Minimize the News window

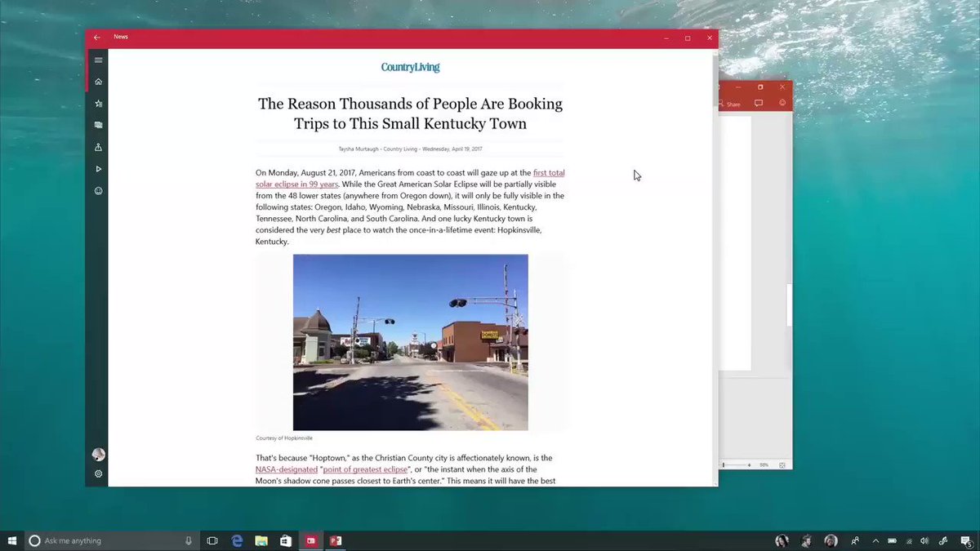666,38
